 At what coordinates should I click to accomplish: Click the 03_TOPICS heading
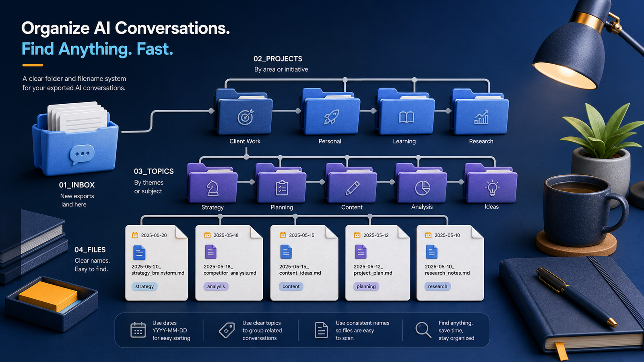coord(154,171)
